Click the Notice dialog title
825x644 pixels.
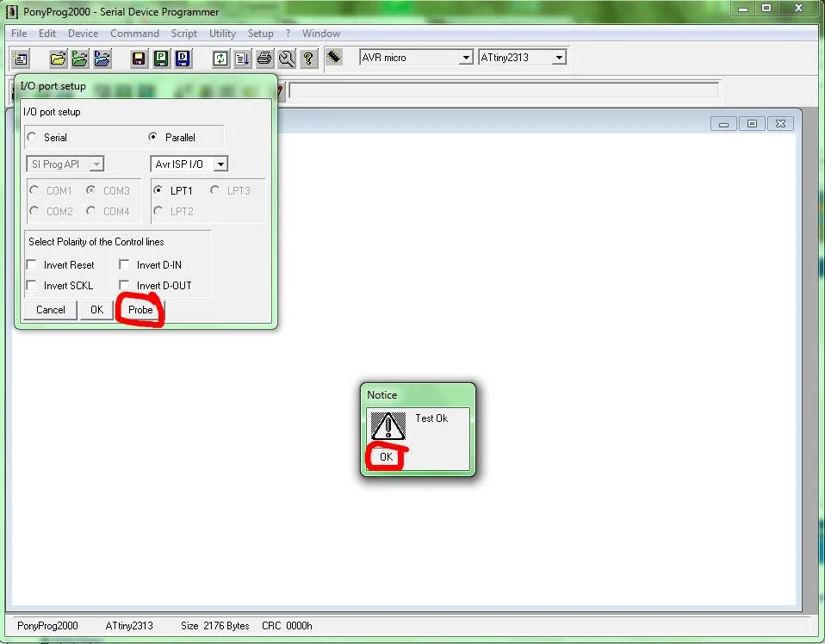click(x=382, y=394)
